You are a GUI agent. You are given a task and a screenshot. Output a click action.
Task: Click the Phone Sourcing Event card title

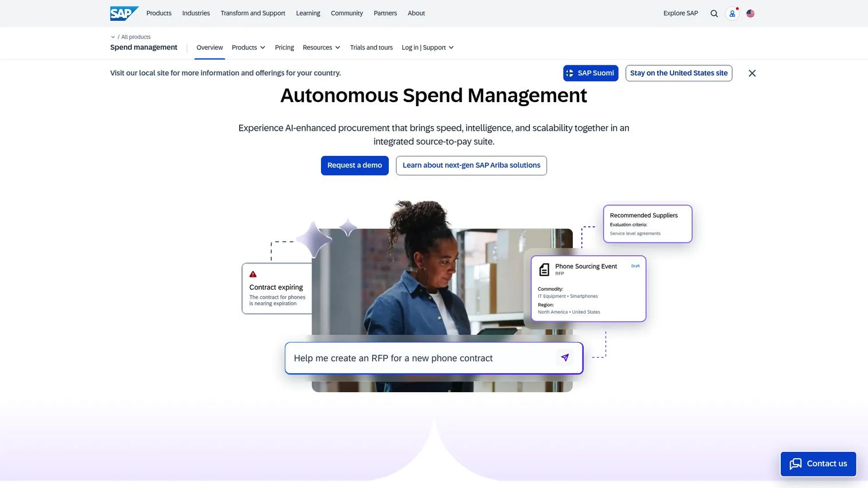coord(586,267)
